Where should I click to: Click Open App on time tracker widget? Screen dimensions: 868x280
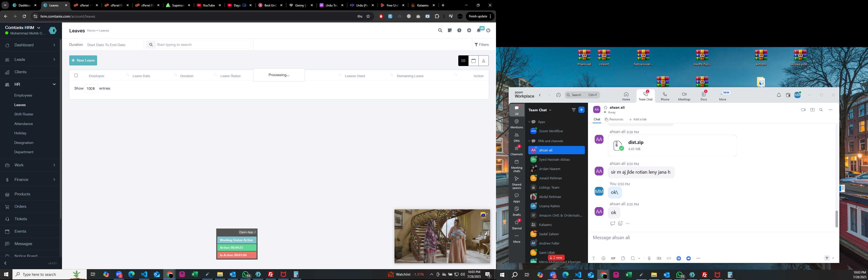(x=247, y=232)
